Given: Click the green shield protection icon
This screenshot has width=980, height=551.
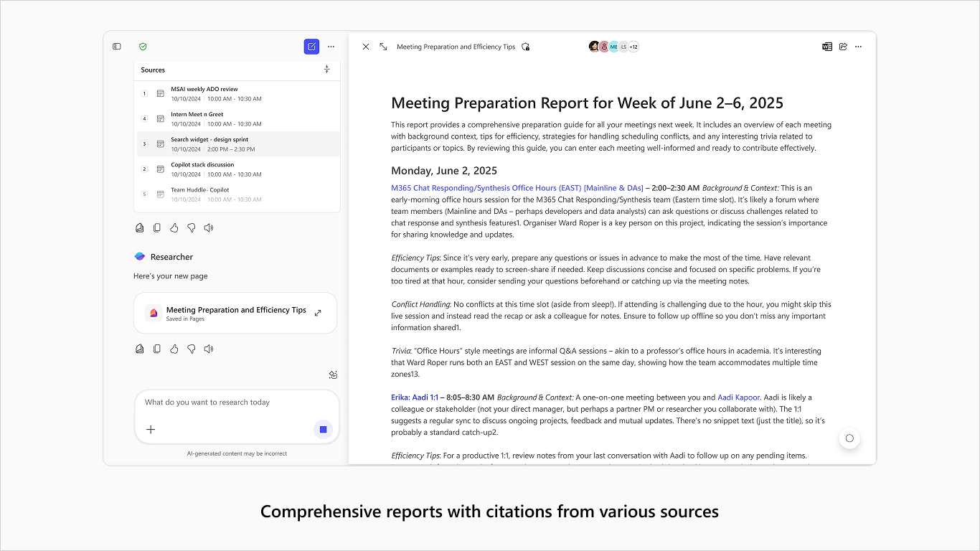Looking at the screenshot, I should pos(143,47).
